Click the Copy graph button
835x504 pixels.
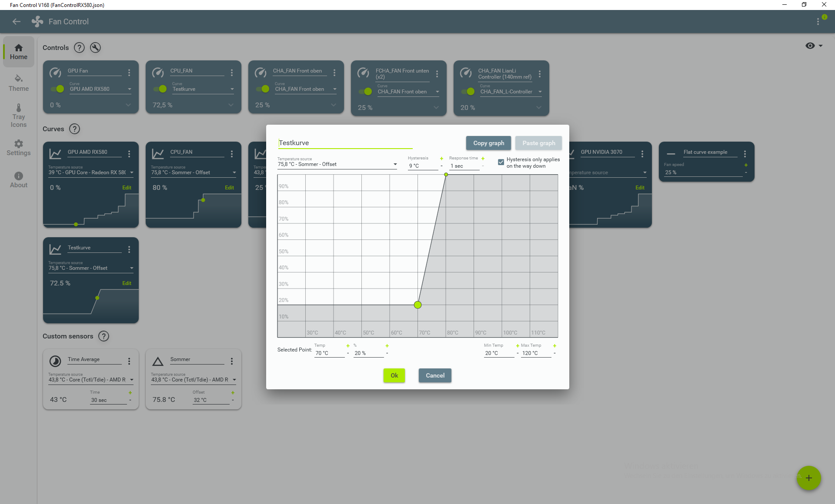pyautogui.click(x=488, y=143)
